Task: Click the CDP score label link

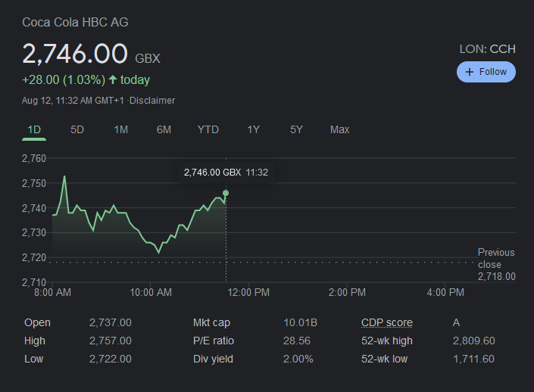Action: tap(386, 322)
